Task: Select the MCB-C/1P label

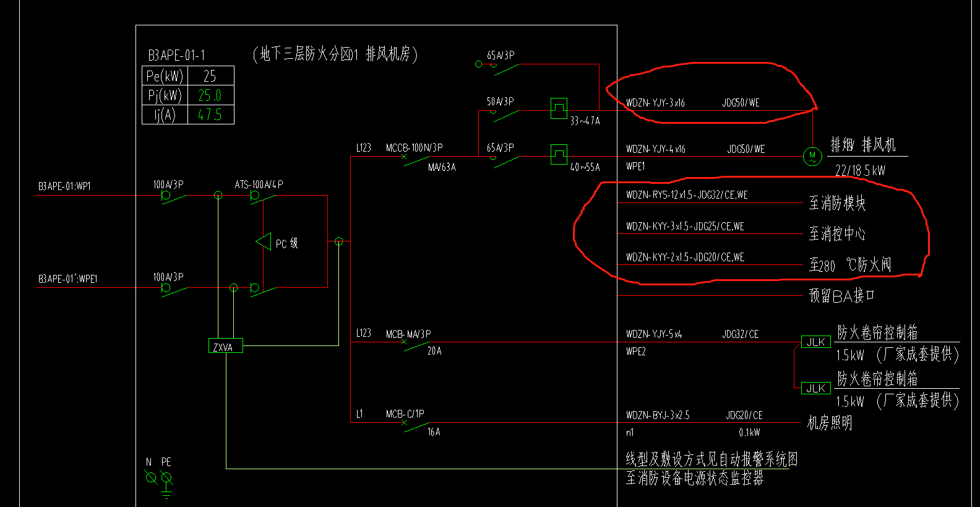Action: [405, 414]
